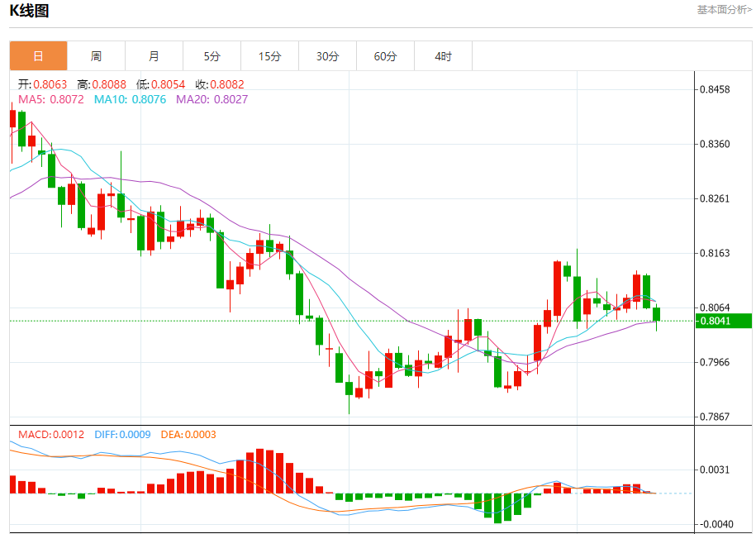Open the 15分 interval tab
The image size is (756, 534).
tap(269, 56)
